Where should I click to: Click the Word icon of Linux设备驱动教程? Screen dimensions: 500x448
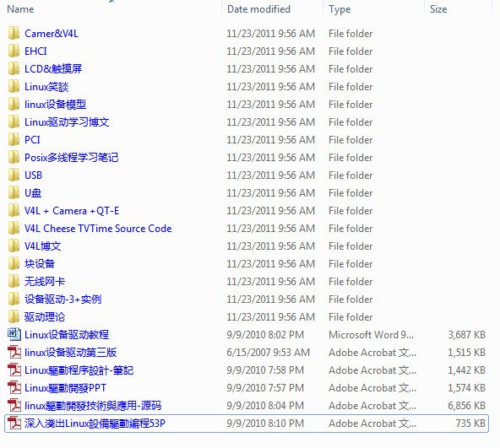click(14, 334)
